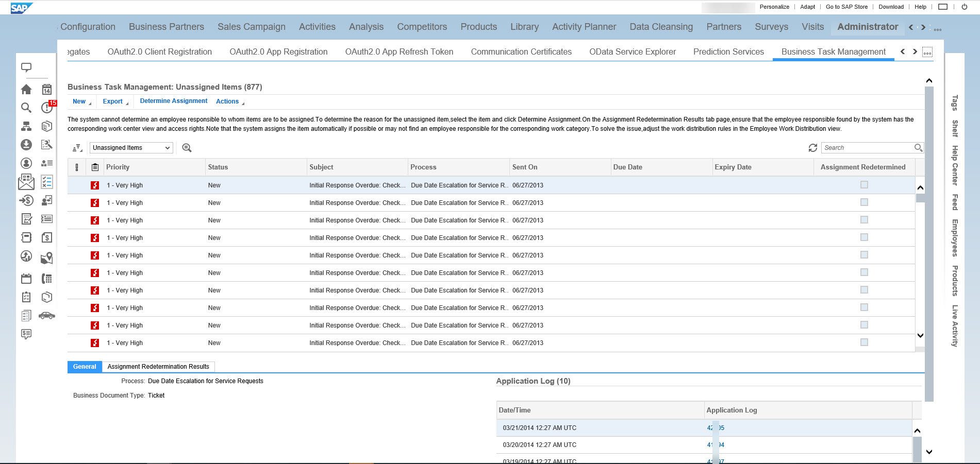The image size is (980, 464).
Task: Open the Help link at top
Action: click(x=920, y=7)
